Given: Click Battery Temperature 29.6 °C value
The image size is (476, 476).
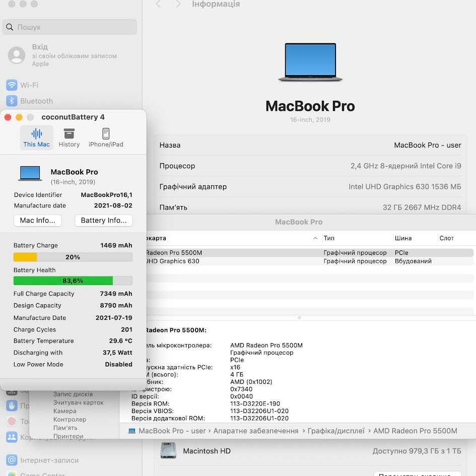Looking at the screenshot, I should (120, 341).
